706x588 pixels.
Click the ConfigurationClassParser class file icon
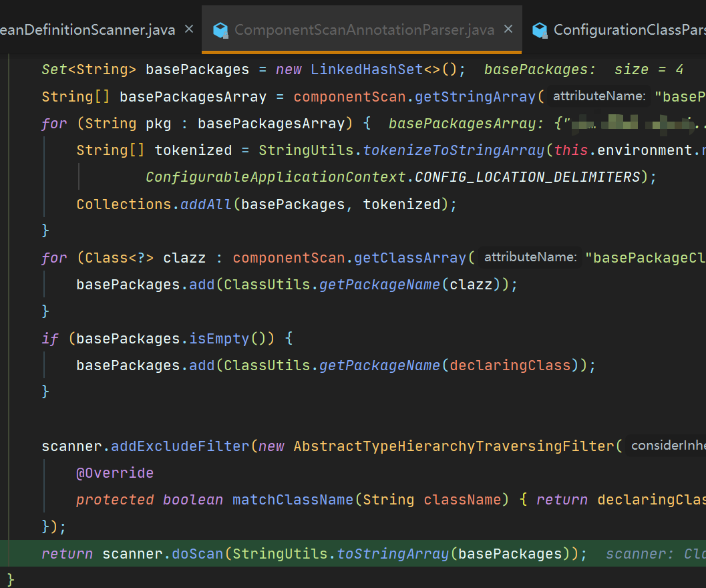(x=540, y=30)
